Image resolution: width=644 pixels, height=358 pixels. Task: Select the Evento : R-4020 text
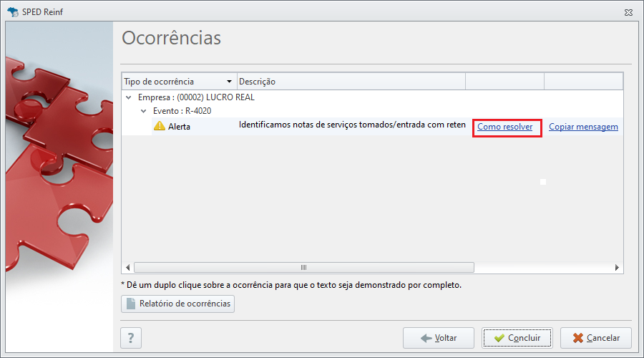coord(182,111)
